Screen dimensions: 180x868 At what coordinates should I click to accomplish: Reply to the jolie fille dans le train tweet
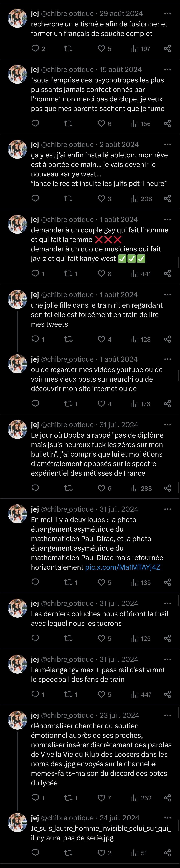click(35, 339)
